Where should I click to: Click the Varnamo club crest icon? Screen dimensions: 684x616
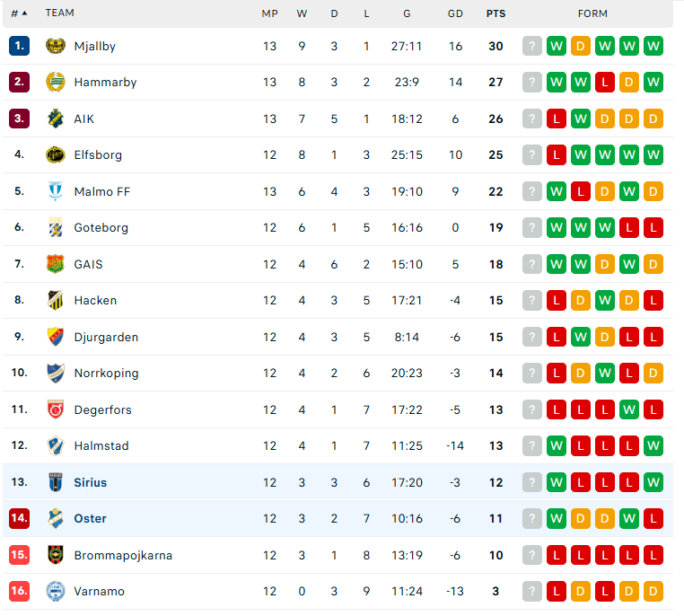pos(56,591)
